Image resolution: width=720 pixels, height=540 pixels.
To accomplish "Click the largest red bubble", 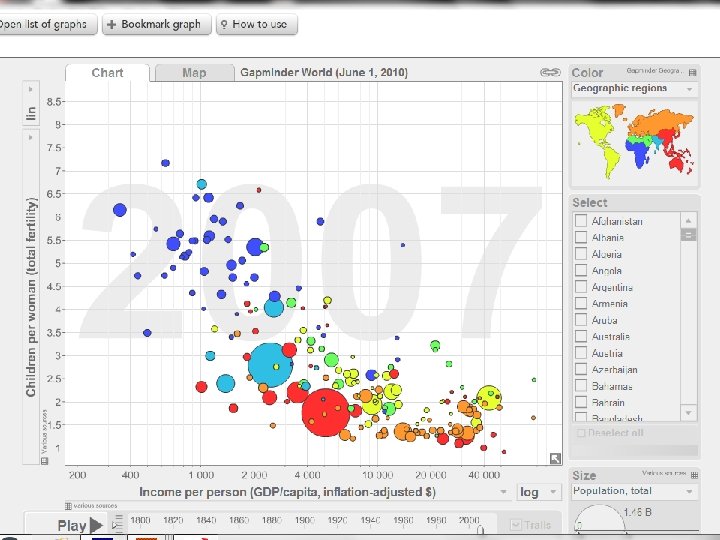I will click(x=326, y=412).
